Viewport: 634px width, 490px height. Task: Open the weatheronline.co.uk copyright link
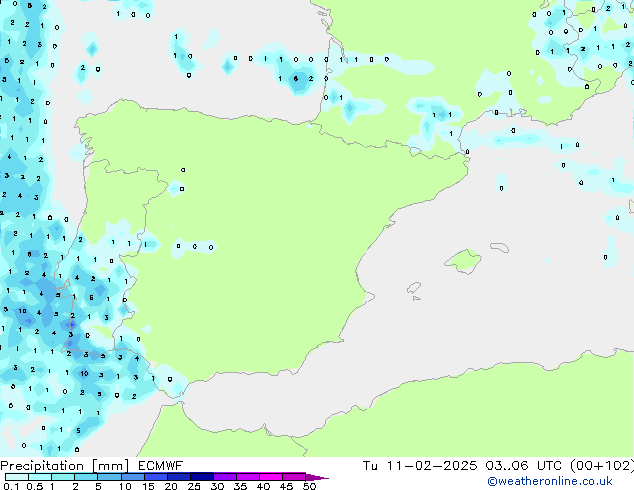coord(550,481)
